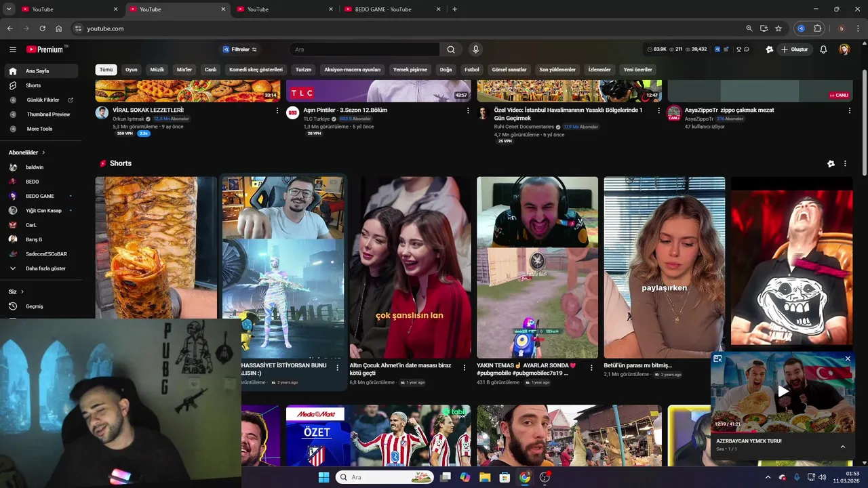Open the çok şanslısın lan short
868x488 pixels.
(410, 267)
